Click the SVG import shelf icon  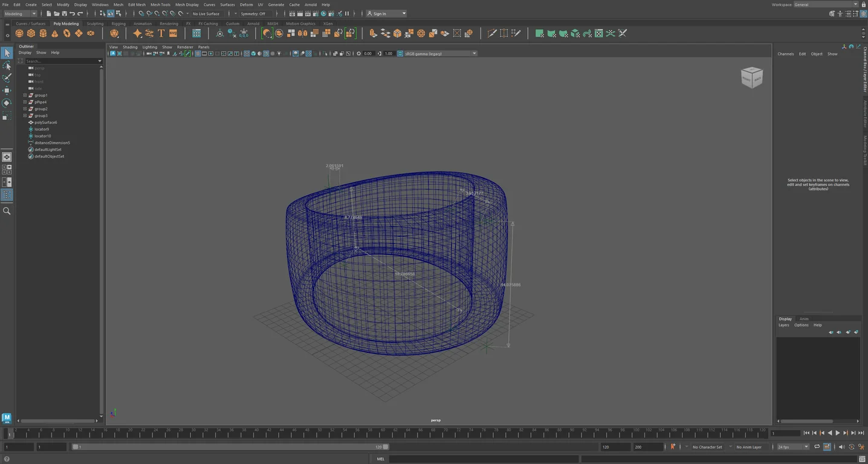[173, 33]
